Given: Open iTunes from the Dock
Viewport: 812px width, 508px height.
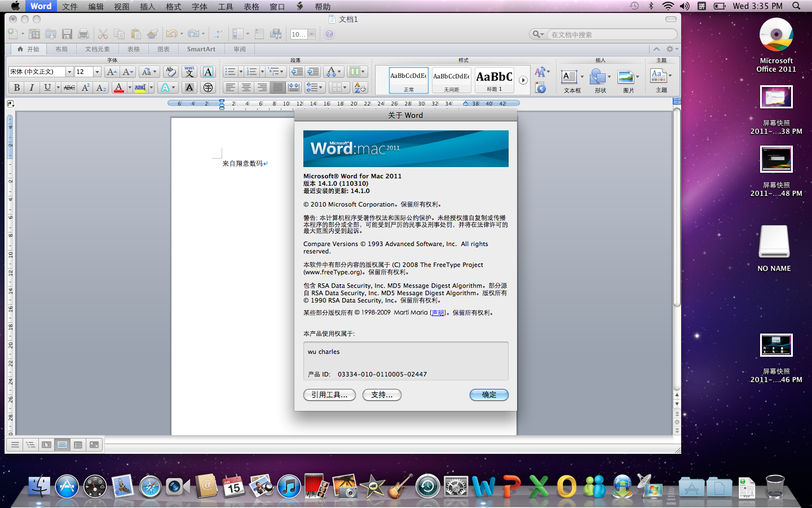Looking at the screenshot, I should (x=289, y=487).
